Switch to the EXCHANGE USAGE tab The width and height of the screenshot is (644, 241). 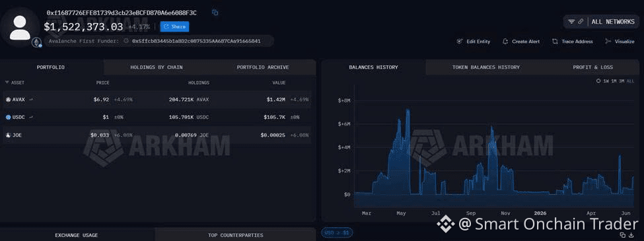coord(77,235)
